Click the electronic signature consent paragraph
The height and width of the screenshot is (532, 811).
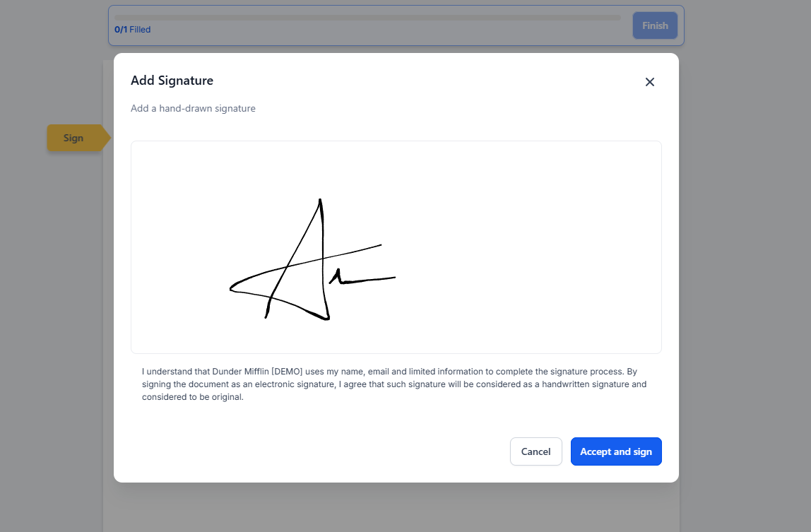tap(396, 384)
